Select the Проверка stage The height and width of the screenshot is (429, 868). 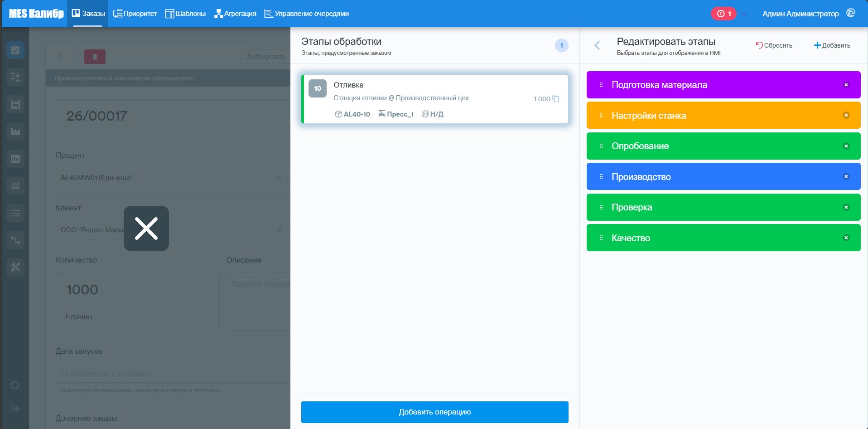tap(723, 207)
